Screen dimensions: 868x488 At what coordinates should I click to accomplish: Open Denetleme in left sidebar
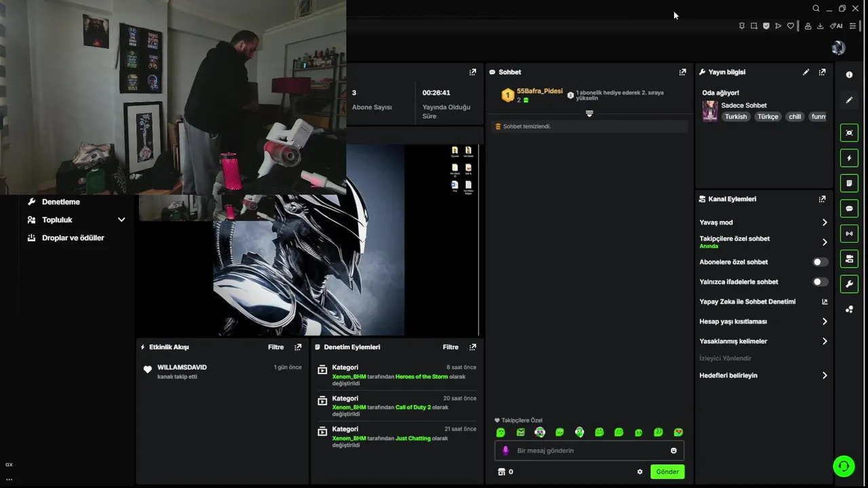60,202
